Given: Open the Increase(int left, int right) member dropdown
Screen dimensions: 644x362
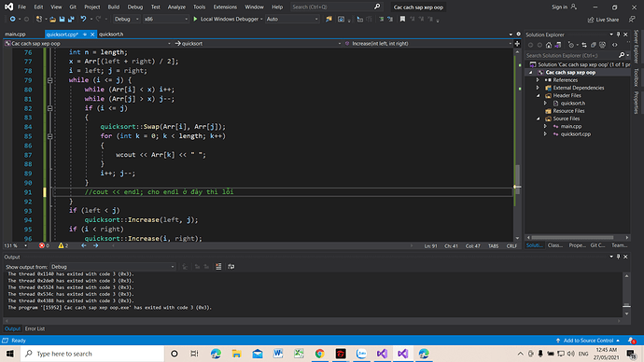Looking at the screenshot, I should point(428,44).
